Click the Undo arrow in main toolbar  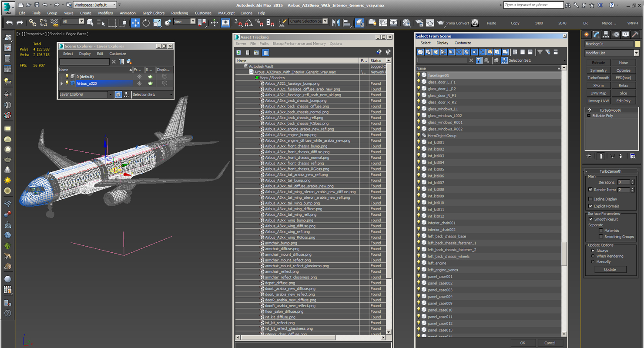tap(9, 23)
